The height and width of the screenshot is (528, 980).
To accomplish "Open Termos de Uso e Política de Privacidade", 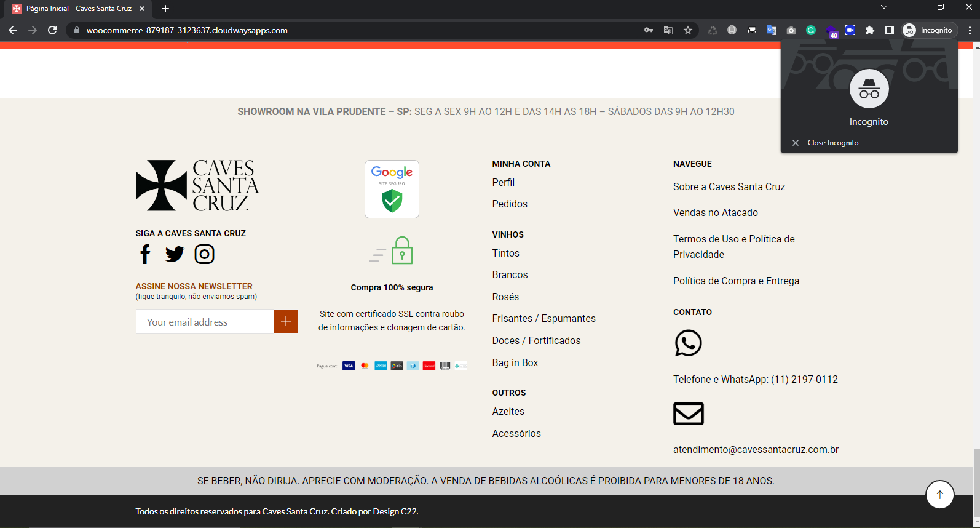I will 734,246.
